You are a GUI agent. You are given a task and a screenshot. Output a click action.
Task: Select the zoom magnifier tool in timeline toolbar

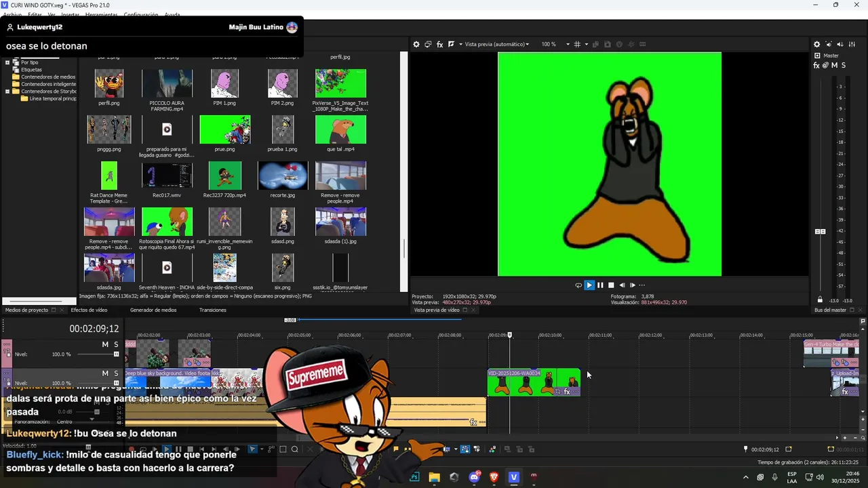pyautogui.click(x=295, y=449)
